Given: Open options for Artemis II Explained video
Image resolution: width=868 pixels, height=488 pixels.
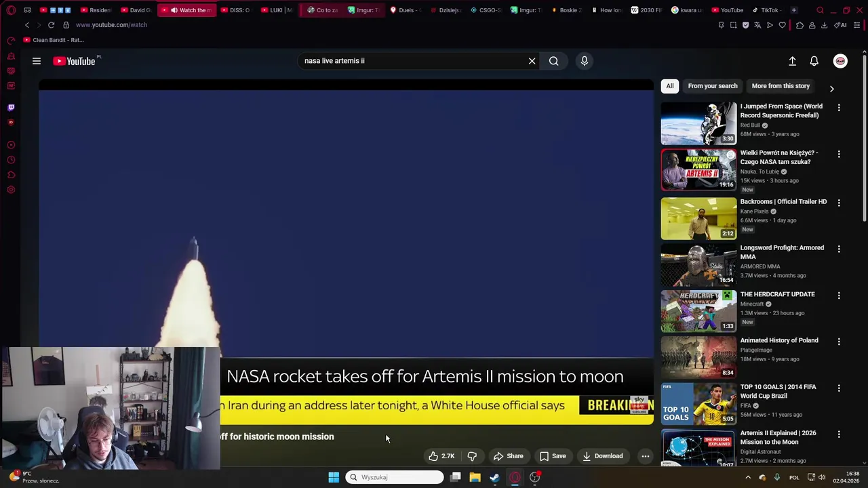Looking at the screenshot, I should click(839, 434).
